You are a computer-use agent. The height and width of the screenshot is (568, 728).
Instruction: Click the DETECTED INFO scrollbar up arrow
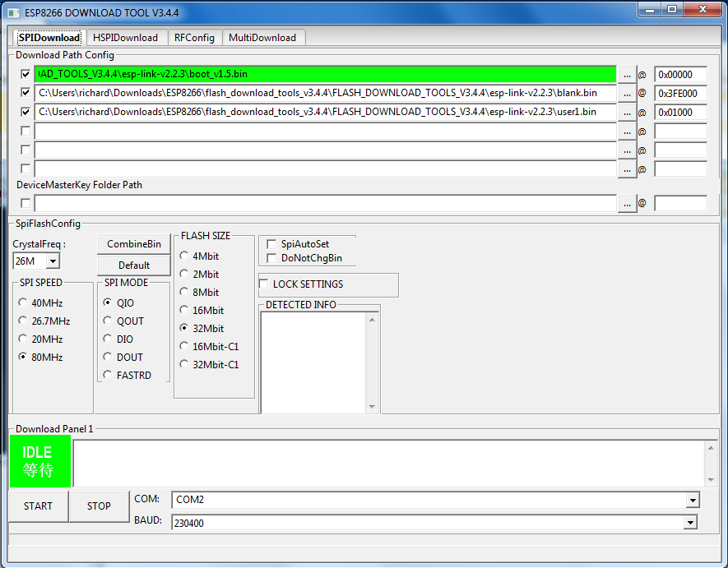coord(372,320)
